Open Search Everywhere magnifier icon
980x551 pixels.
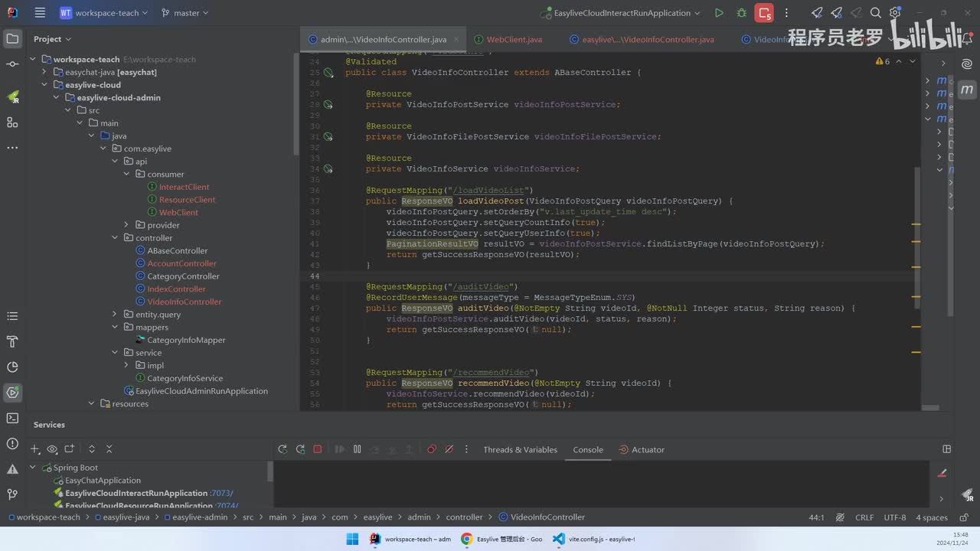(876, 13)
